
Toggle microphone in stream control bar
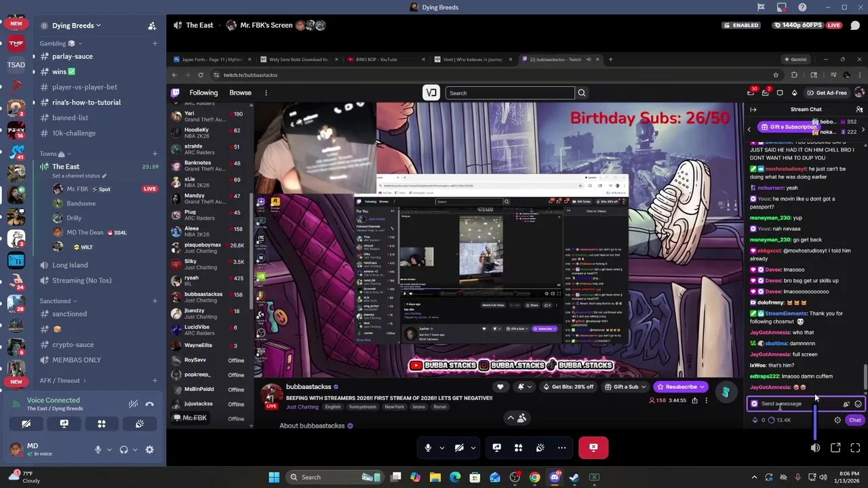428,447
